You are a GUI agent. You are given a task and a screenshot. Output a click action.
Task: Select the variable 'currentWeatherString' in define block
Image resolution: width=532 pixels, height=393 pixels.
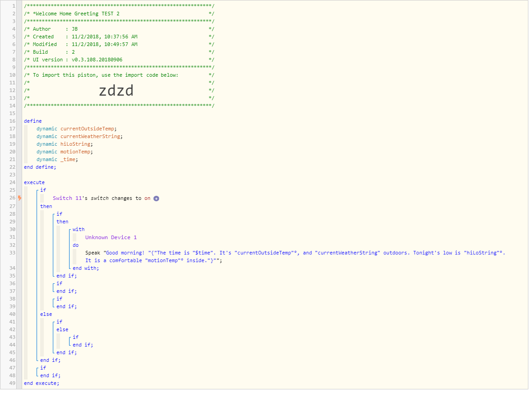point(91,137)
